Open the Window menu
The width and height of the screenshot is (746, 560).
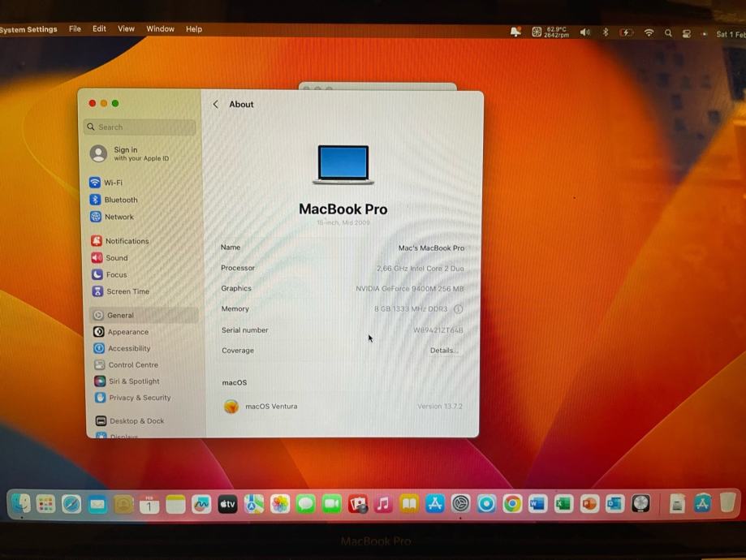coord(160,29)
